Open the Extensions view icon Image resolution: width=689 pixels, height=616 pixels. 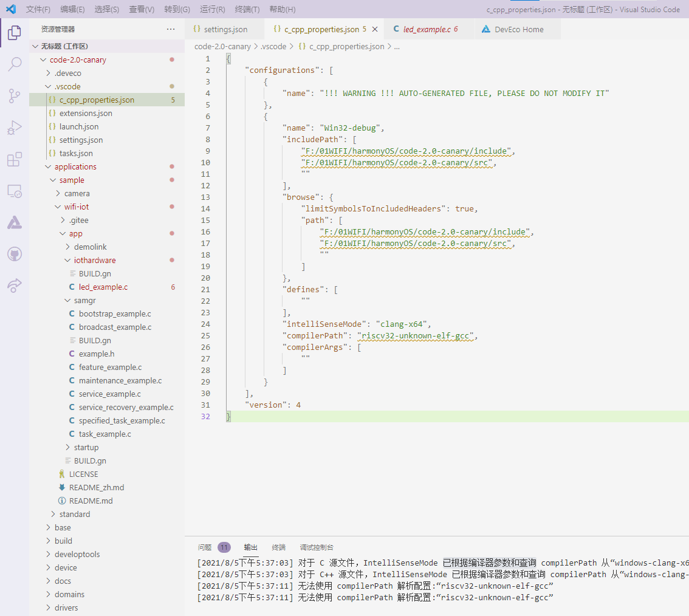(15, 159)
